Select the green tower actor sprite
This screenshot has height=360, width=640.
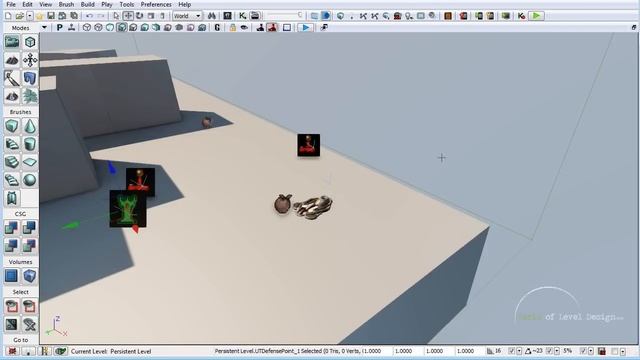tap(128, 209)
